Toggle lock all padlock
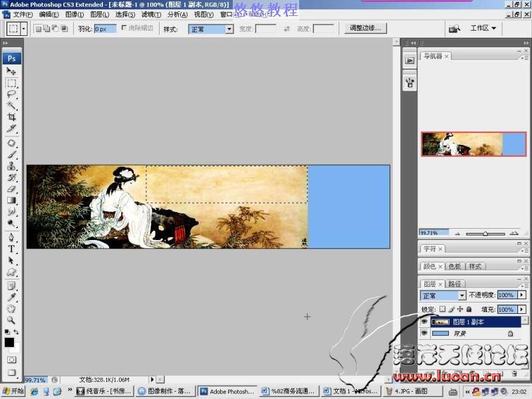The image size is (532, 399). pyautogui.click(x=469, y=309)
